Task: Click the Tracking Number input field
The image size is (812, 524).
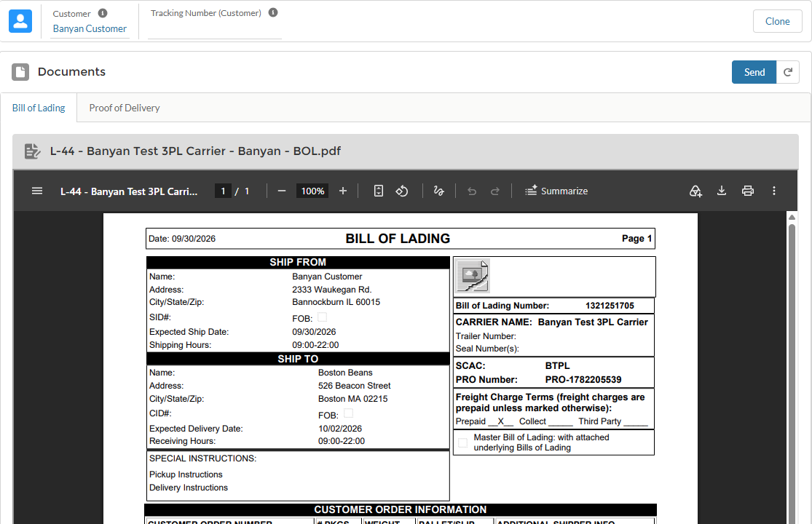Action: tap(214, 30)
